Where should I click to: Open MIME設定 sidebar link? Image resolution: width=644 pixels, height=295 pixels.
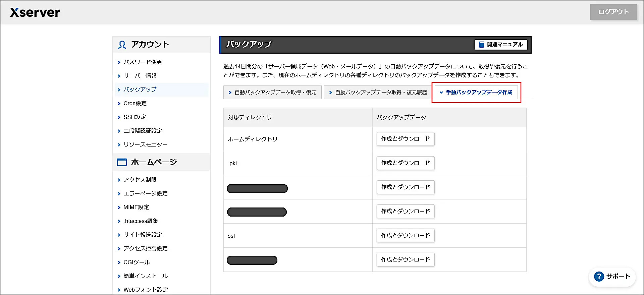point(136,207)
